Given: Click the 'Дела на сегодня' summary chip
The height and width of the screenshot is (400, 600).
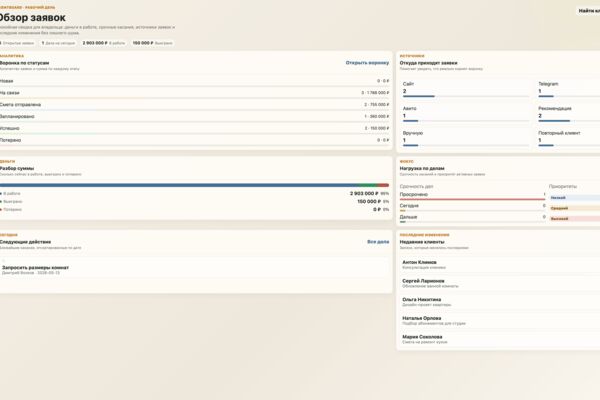Looking at the screenshot, I should (x=58, y=43).
